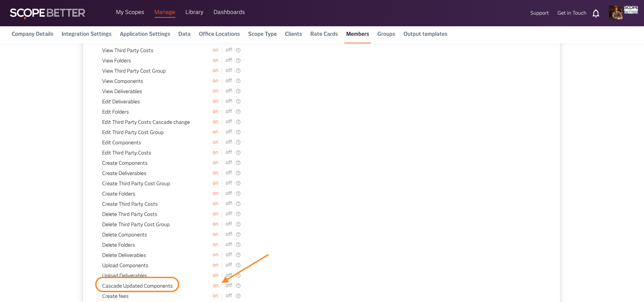Viewport: 644px width, 302px height.
Task: Show help for Delete Deliverables
Action: click(x=238, y=255)
